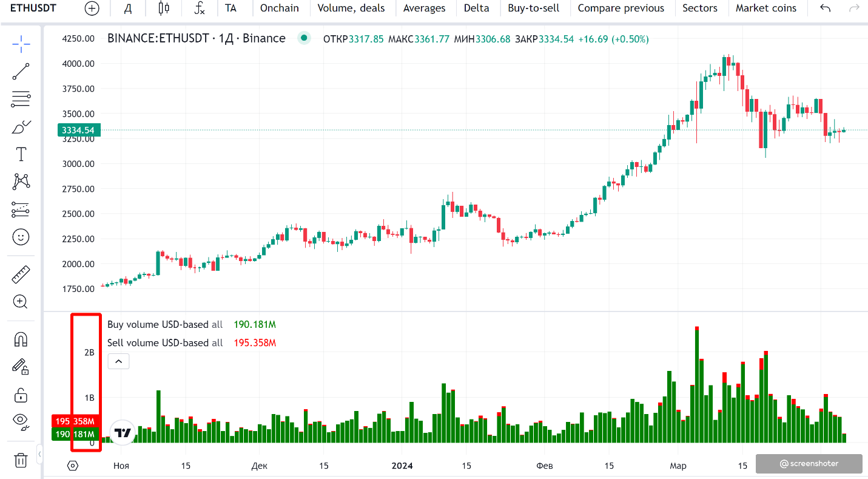Click the zoom in tool

(21, 302)
